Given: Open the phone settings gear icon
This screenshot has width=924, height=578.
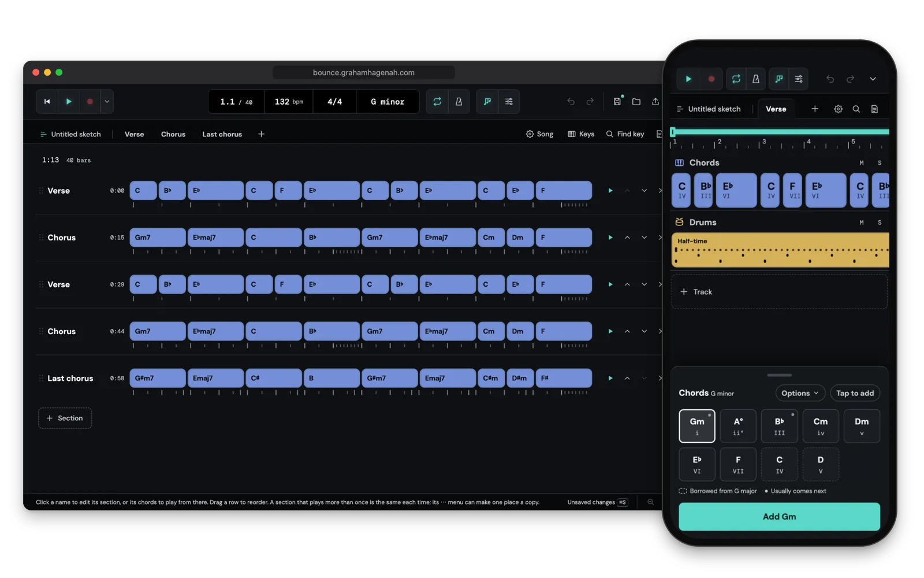Looking at the screenshot, I should pyautogui.click(x=838, y=109).
